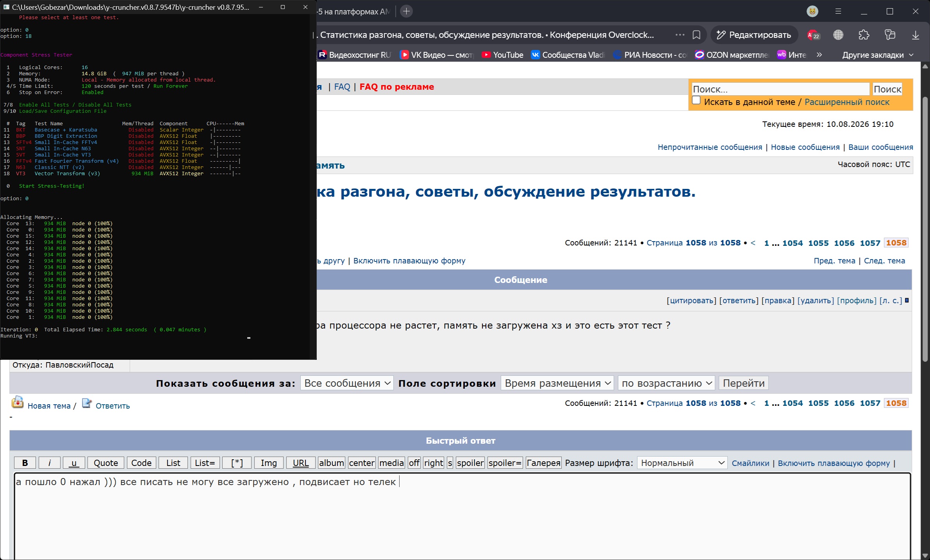Open the Время размещения sort field dropdown
The height and width of the screenshot is (560, 930).
click(x=557, y=383)
